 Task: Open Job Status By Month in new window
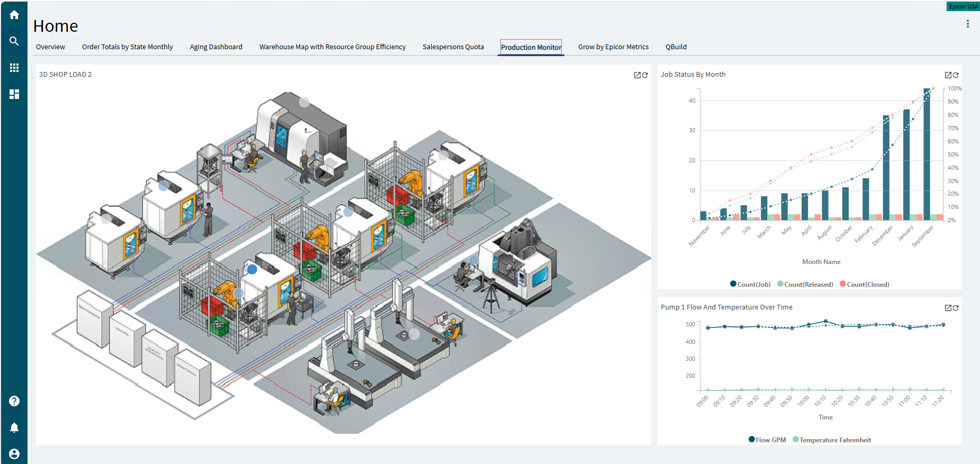[x=948, y=75]
